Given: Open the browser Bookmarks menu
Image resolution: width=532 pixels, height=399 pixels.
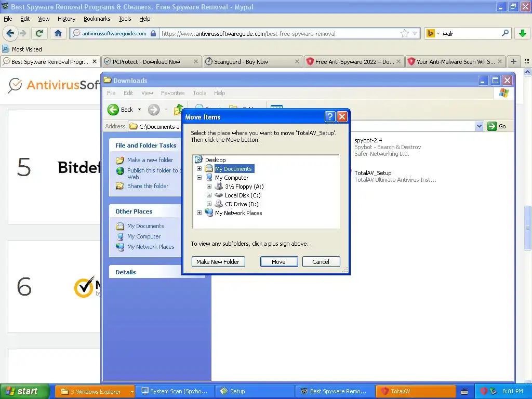Looking at the screenshot, I should (x=97, y=19).
